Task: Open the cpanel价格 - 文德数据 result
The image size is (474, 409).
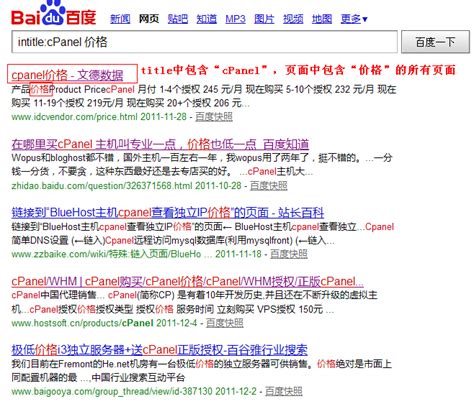Action: point(67,75)
